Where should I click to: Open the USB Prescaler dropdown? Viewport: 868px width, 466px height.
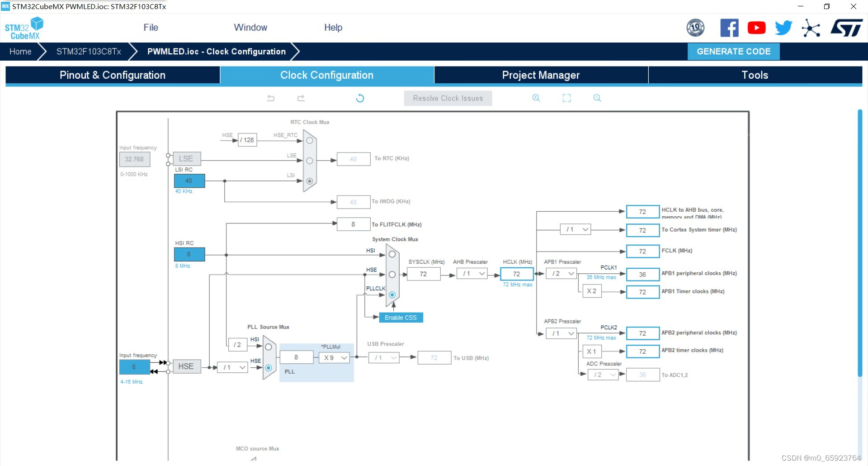384,358
